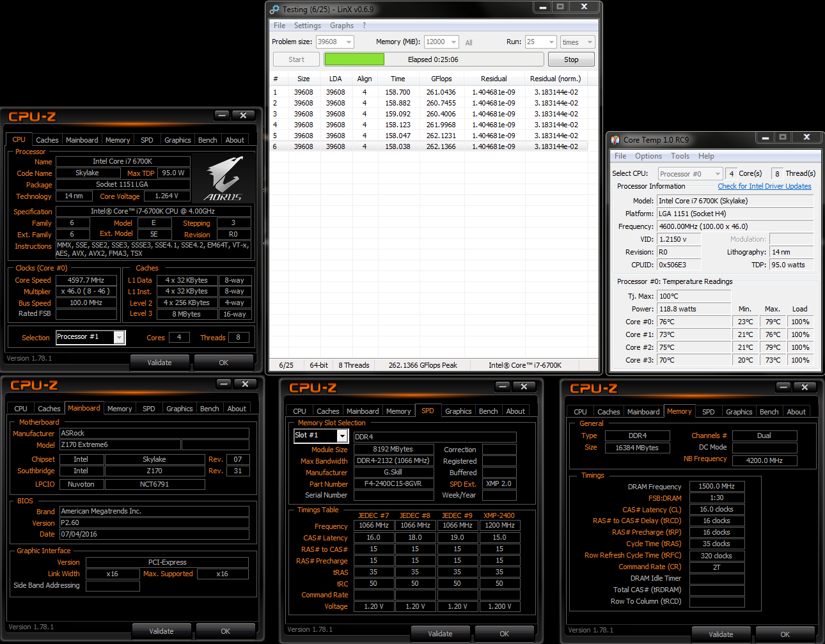Click Core Voltage value 1.264 V
825x644 pixels.
[167, 196]
